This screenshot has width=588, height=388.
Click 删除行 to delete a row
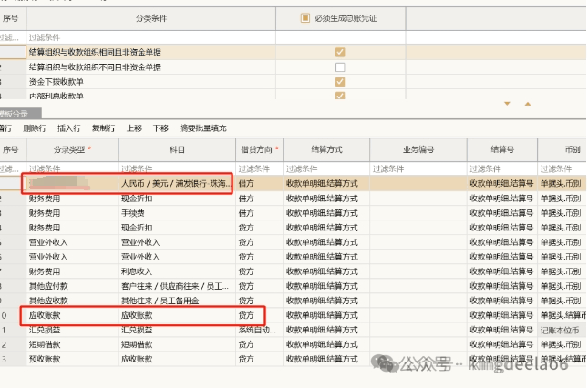point(35,128)
